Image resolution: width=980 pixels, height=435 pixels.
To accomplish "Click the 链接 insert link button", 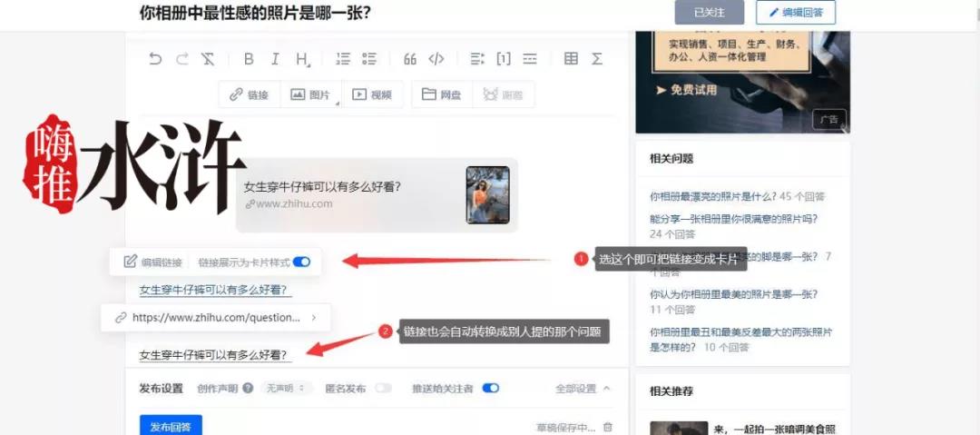I will (x=249, y=94).
